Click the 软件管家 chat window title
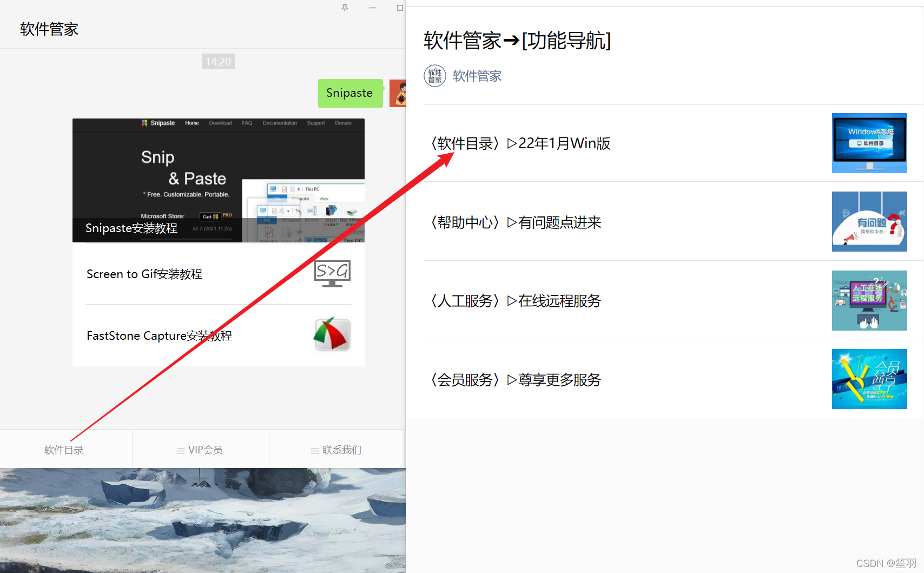Viewport: 924px width, 573px height. pos(49,29)
